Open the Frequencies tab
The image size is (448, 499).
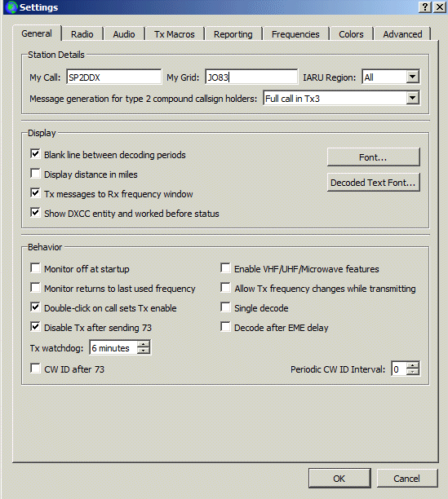pos(295,34)
